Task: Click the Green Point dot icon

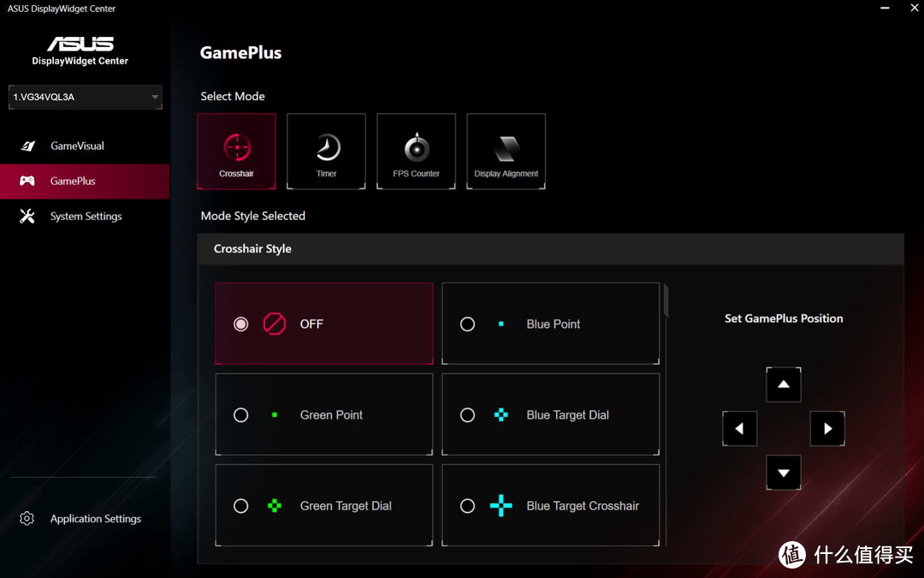Action: click(275, 414)
